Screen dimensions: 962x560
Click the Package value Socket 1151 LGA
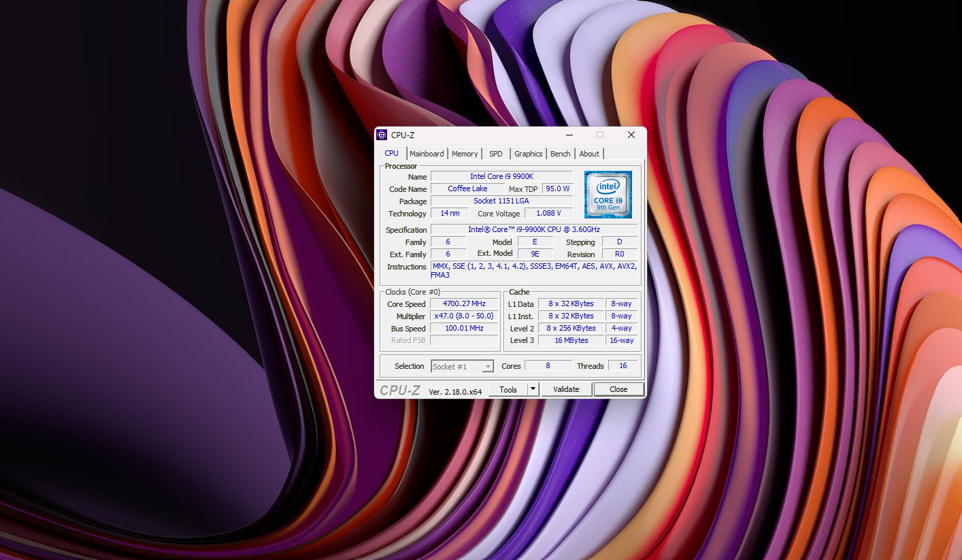click(x=501, y=201)
